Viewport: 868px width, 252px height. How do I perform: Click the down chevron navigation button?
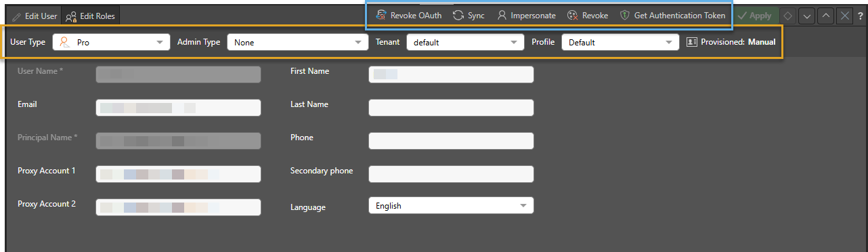click(x=806, y=16)
